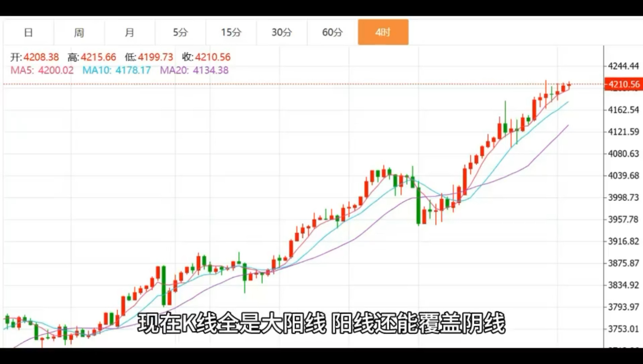Click the MA10: 4178.17 indicator label
The height and width of the screenshot is (364, 643).
point(117,70)
